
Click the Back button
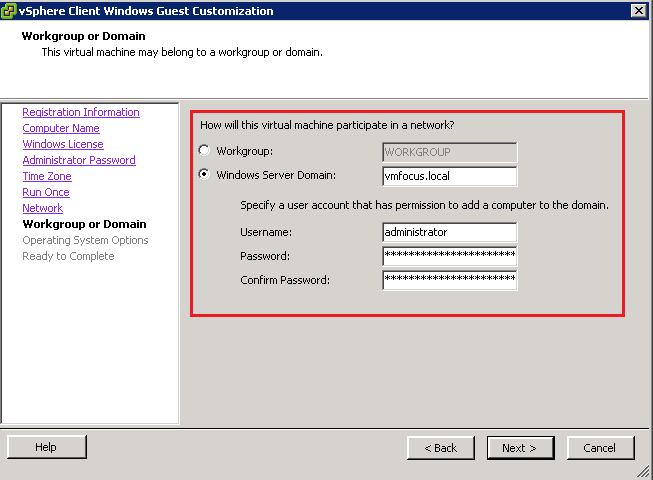pos(440,448)
